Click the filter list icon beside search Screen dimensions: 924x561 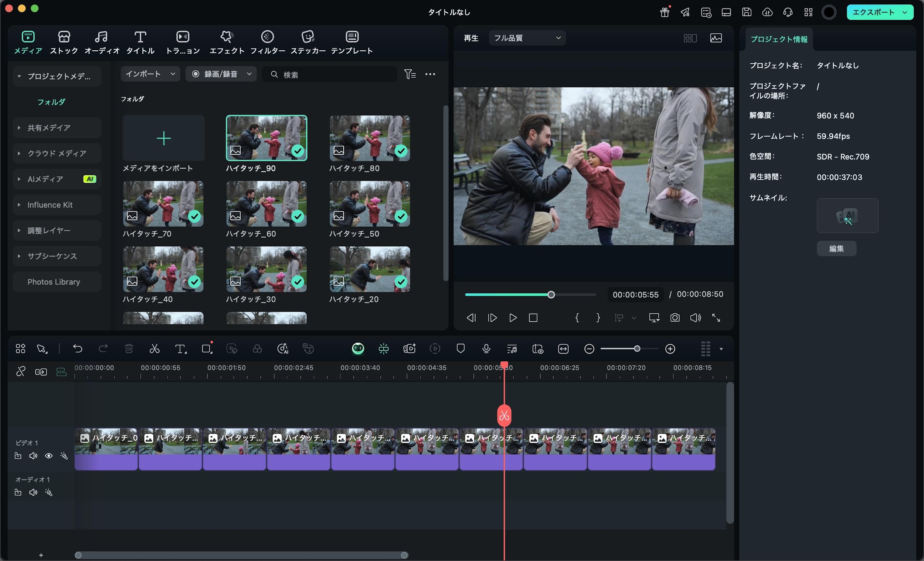410,74
